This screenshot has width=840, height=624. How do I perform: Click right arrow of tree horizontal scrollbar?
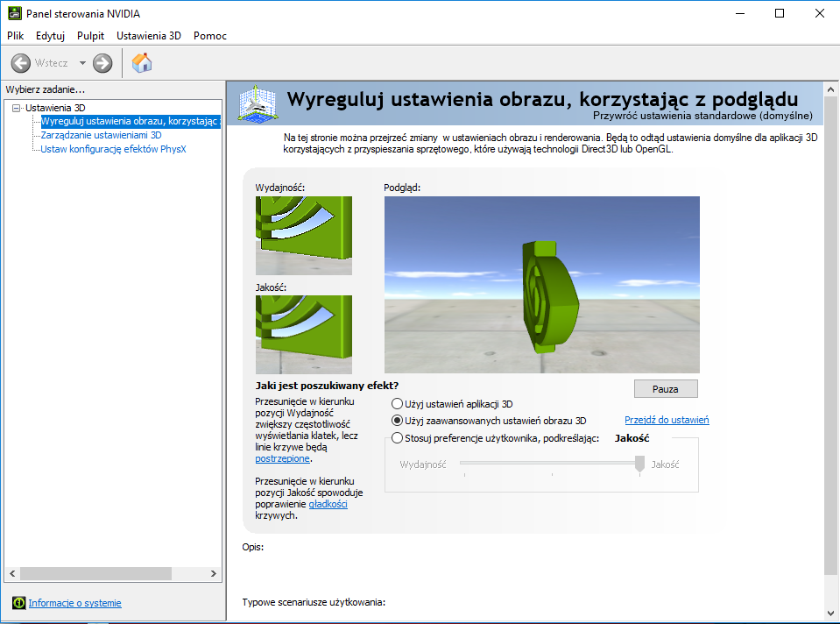214,574
